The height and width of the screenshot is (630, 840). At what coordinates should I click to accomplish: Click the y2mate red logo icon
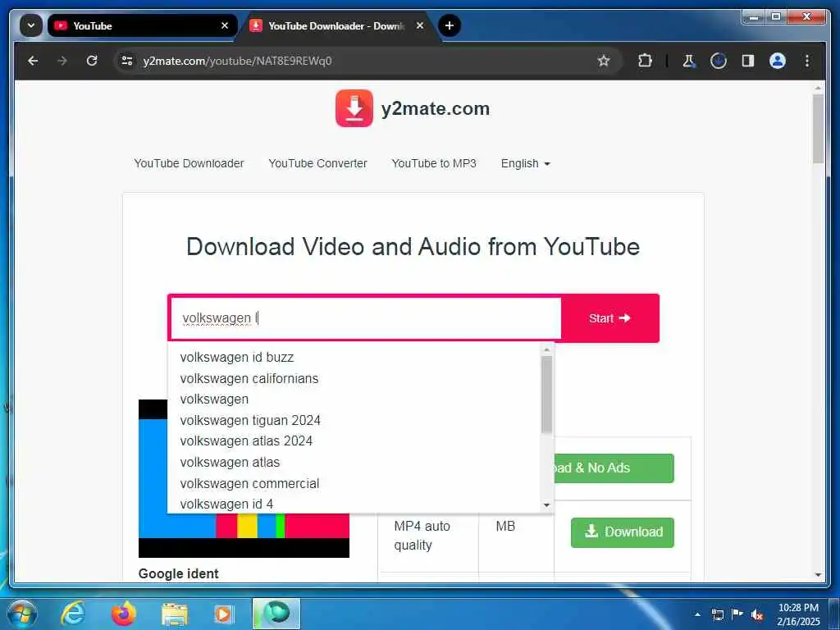[x=354, y=108]
